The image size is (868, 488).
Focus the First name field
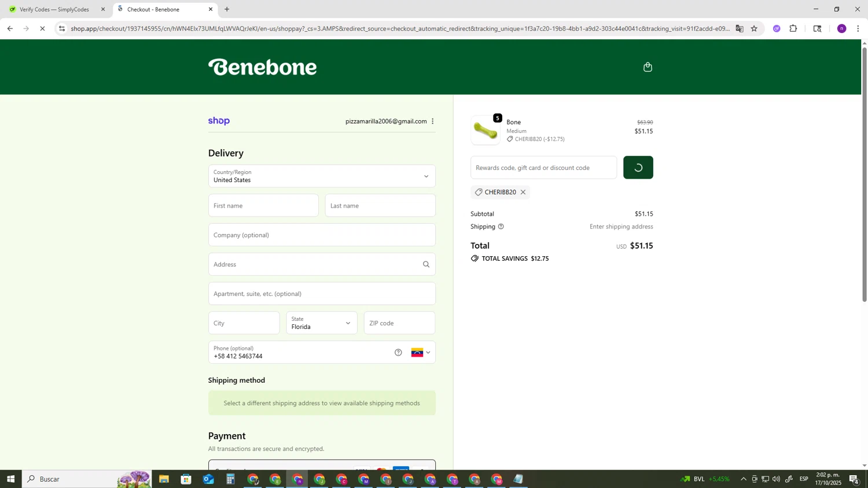(x=263, y=206)
